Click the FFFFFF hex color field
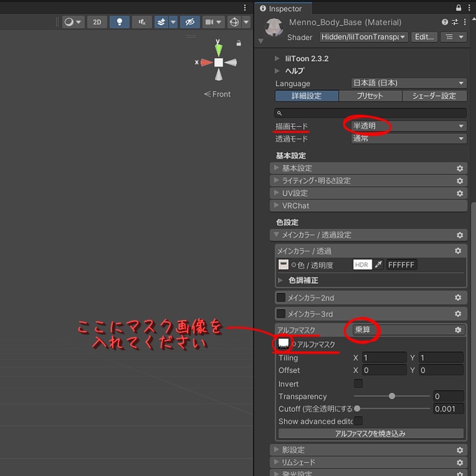The image size is (476, 476). [x=401, y=265]
